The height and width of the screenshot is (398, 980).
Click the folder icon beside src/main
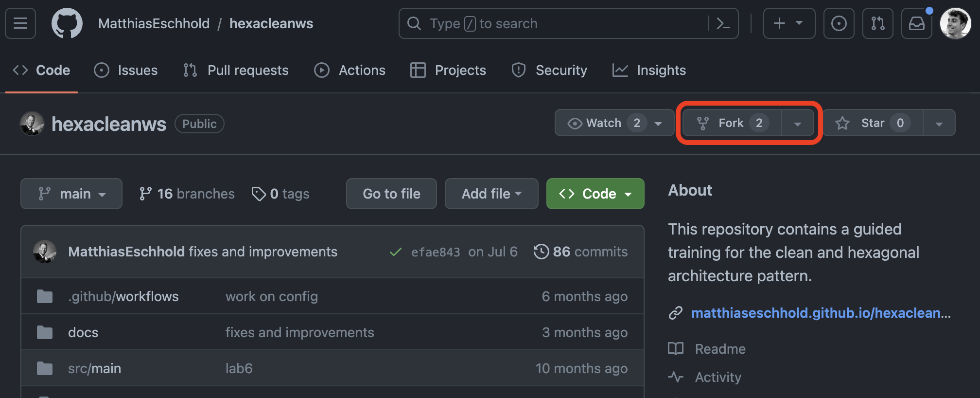click(45, 368)
